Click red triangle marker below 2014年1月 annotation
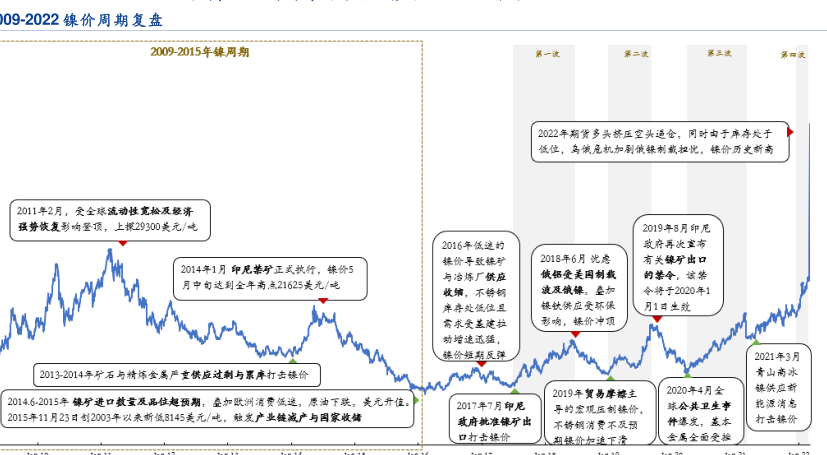827x455 pixels. tap(322, 300)
